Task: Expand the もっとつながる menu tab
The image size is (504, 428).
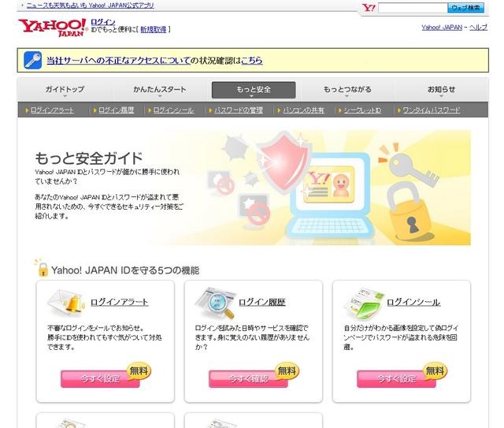Action: click(347, 90)
